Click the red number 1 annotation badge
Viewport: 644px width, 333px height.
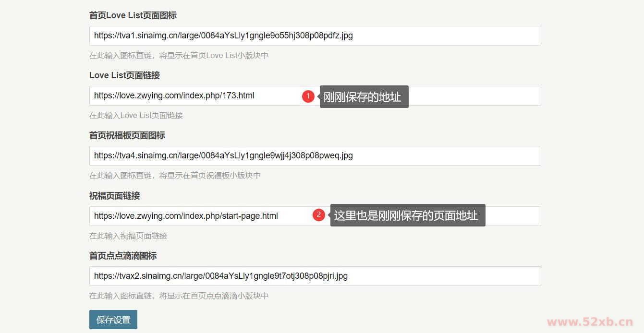tap(308, 96)
